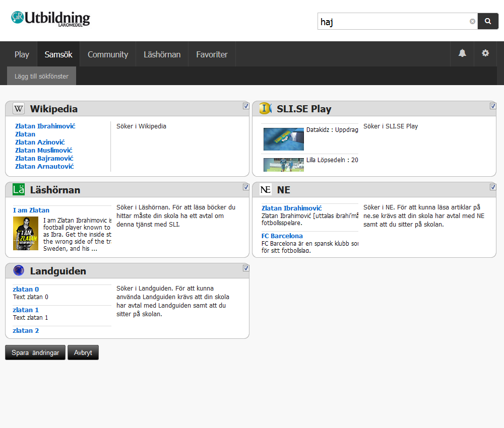The image size is (504, 428).
Task: Click the Datakidz : Uppdrag title
Action: pos(332,130)
